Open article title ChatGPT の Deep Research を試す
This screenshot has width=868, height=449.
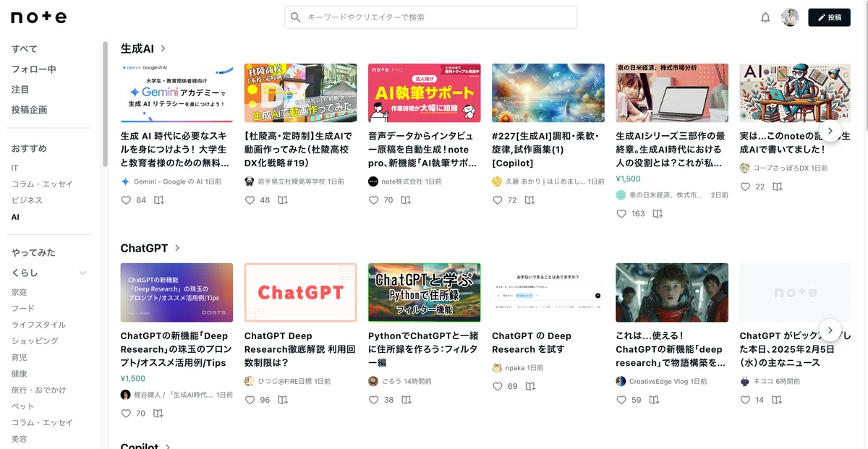532,343
